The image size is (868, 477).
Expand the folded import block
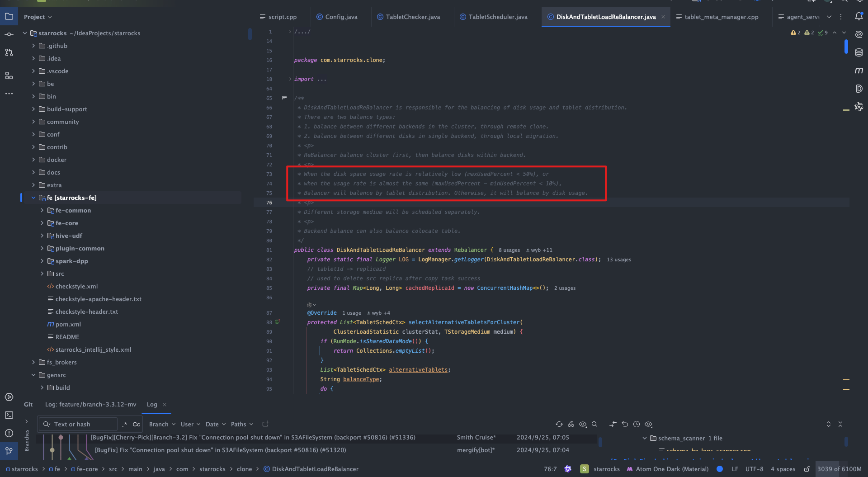tap(290, 79)
